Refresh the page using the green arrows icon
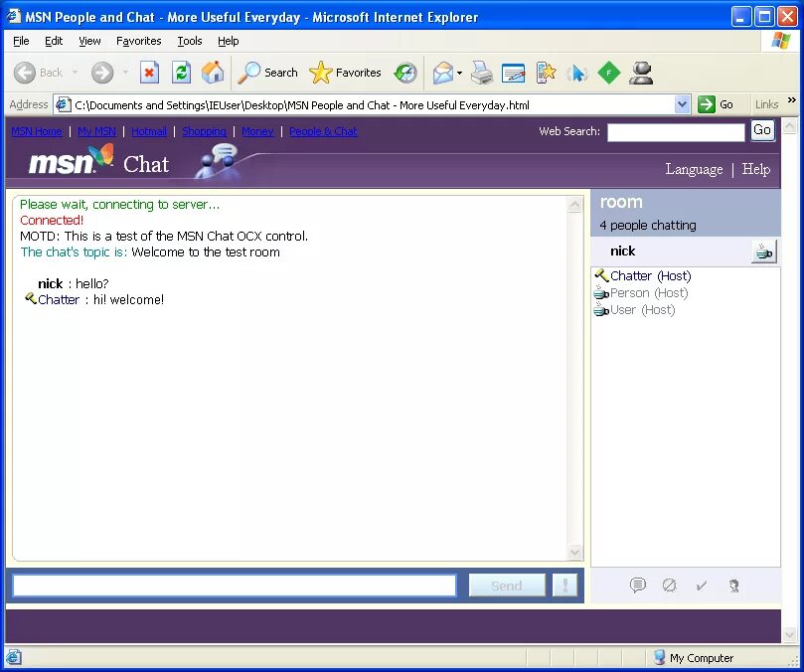The width and height of the screenshot is (804, 672). tap(181, 73)
